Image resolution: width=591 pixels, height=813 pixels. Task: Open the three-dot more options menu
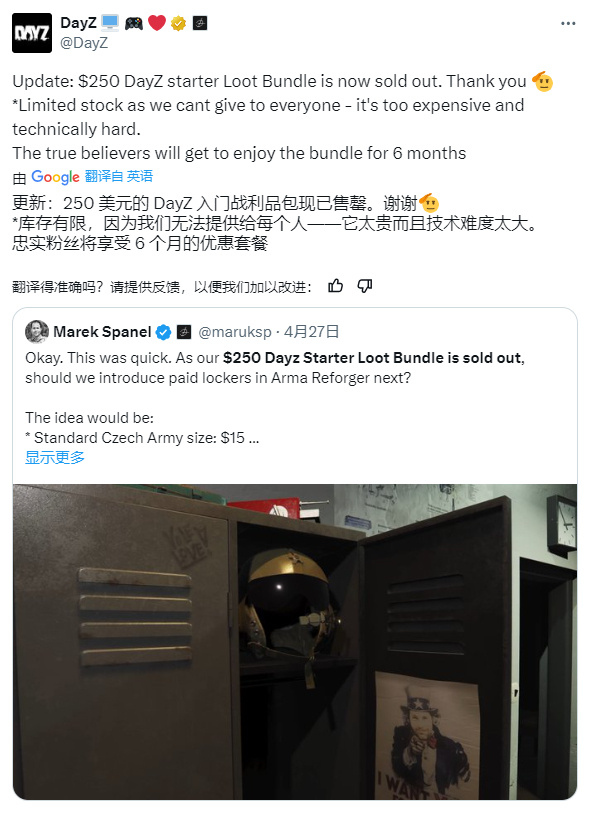tap(568, 23)
